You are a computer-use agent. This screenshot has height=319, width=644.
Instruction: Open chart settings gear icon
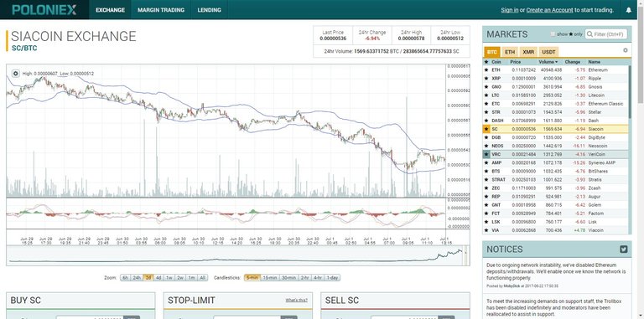[x=16, y=74]
